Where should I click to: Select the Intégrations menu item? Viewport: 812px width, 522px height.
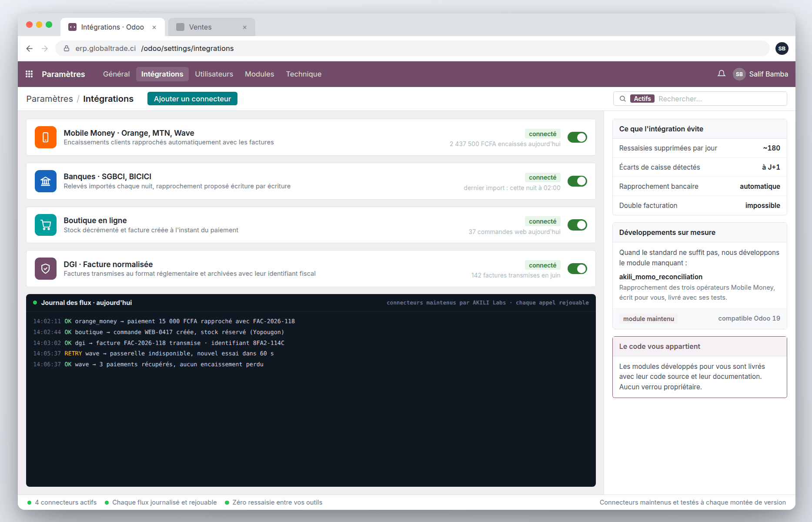tap(162, 74)
